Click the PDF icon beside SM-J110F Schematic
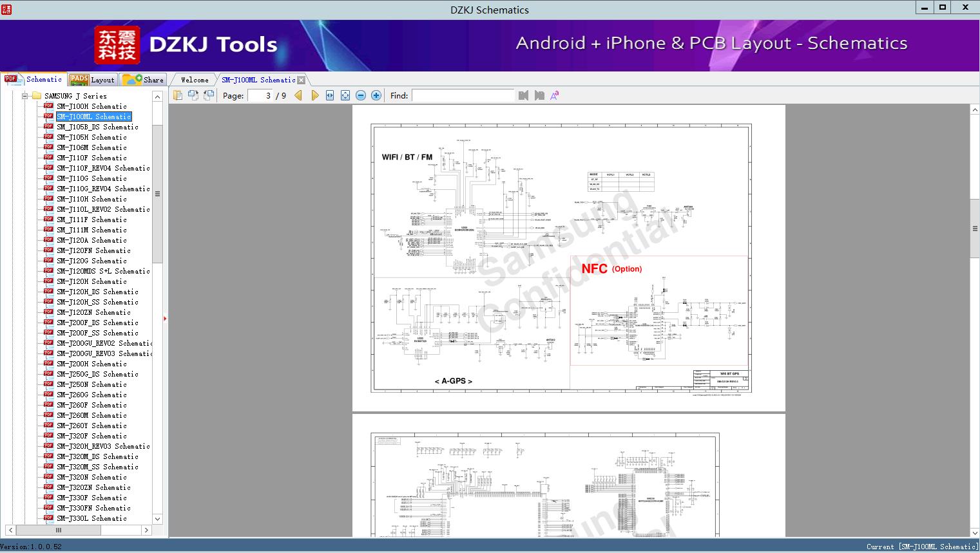The image size is (980, 553). coord(48,158)
